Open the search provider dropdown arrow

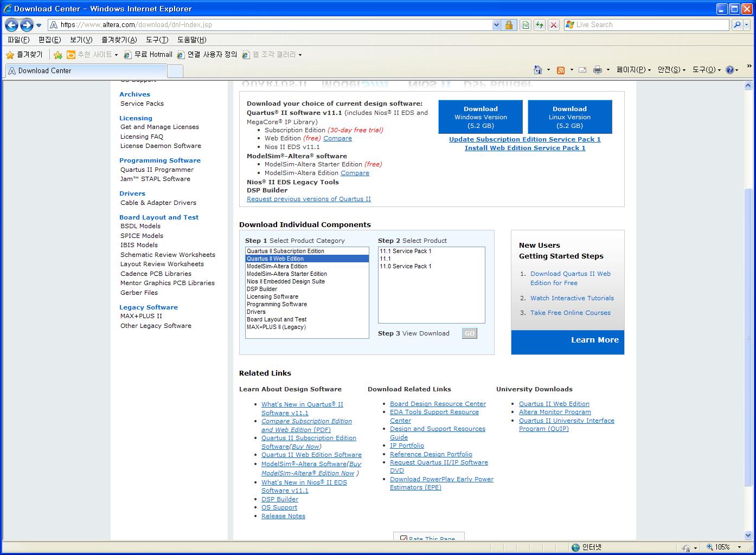coord(747,25)
